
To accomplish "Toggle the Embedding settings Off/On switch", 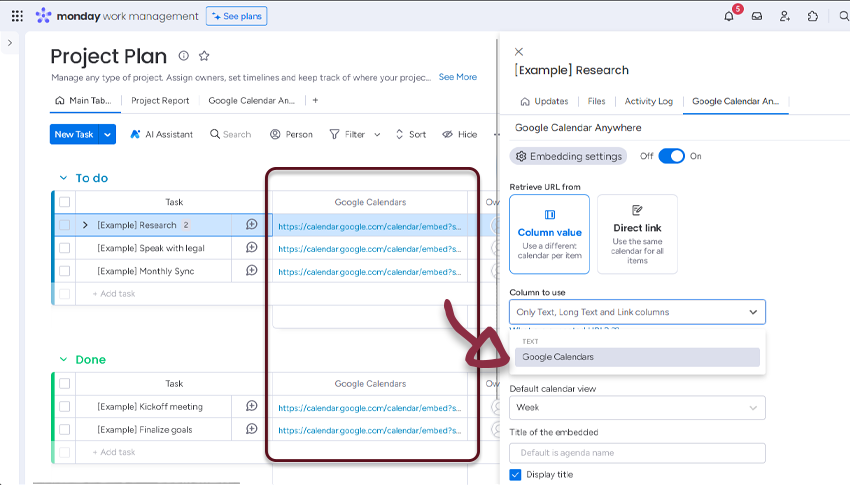I will point(671,156).
